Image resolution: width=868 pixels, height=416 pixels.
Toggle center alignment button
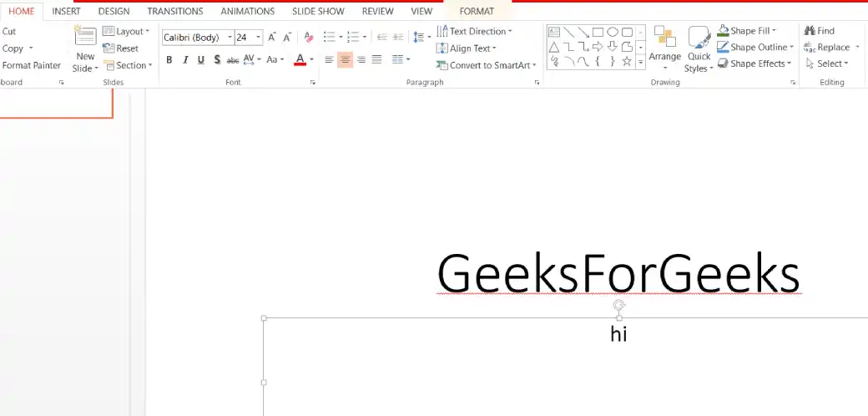pos(345,59)
